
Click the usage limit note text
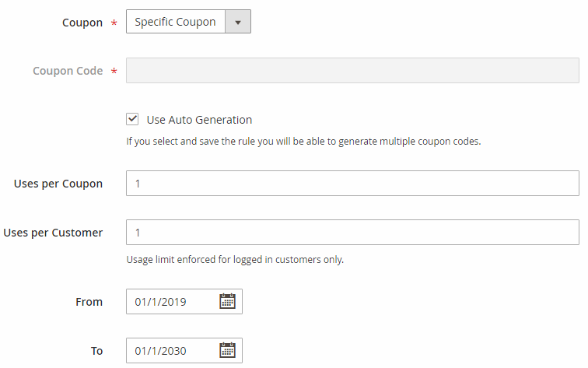pos(235,260)
